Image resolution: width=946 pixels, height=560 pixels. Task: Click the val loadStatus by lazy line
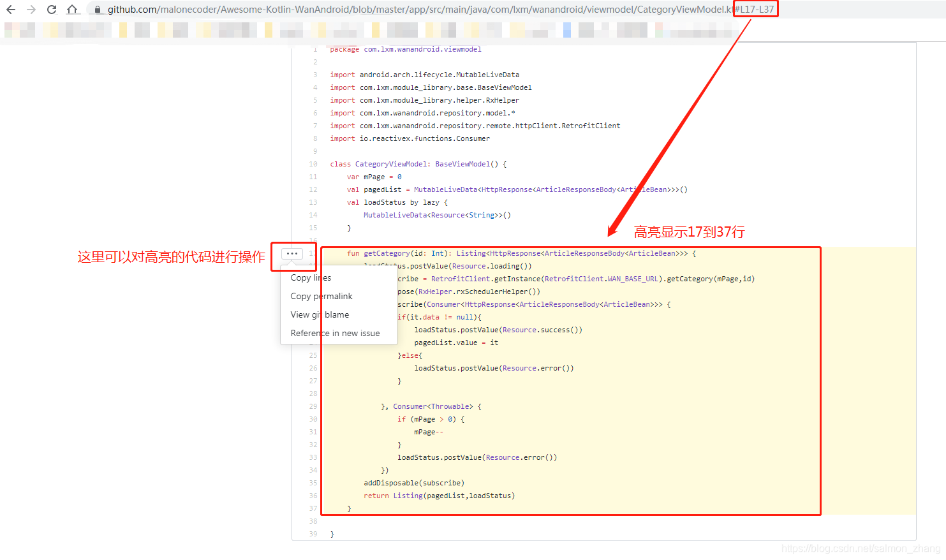[397, 202]
